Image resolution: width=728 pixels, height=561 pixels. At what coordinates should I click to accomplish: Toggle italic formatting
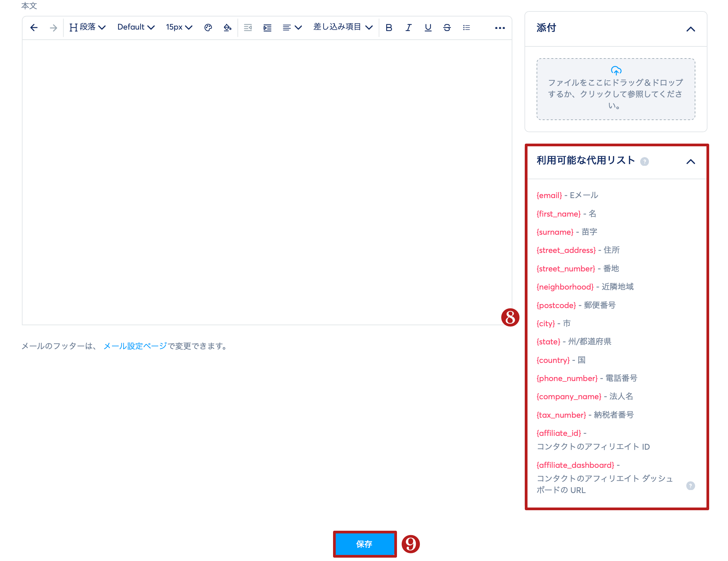(408, 28)
